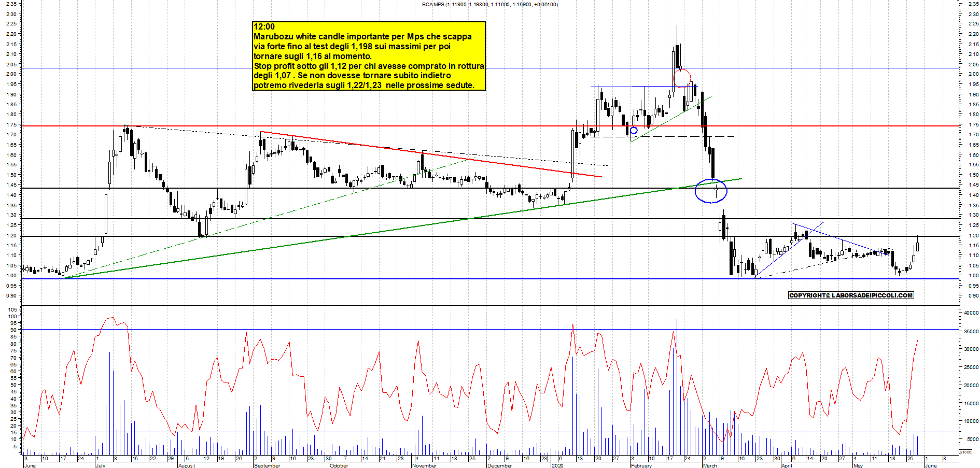The width and height of the screenshot is (980, 468).
Task: Click the "50" oscillator scale value
Action: (x=14, y=385)
